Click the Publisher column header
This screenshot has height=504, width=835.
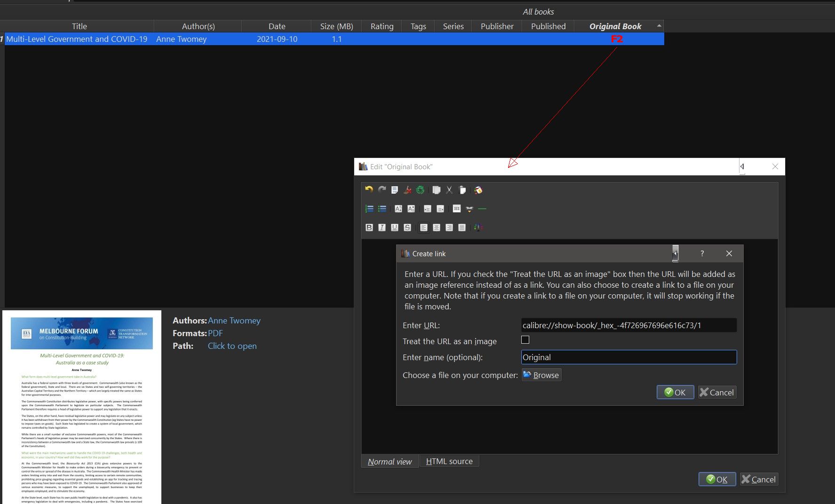click(497, 26)
